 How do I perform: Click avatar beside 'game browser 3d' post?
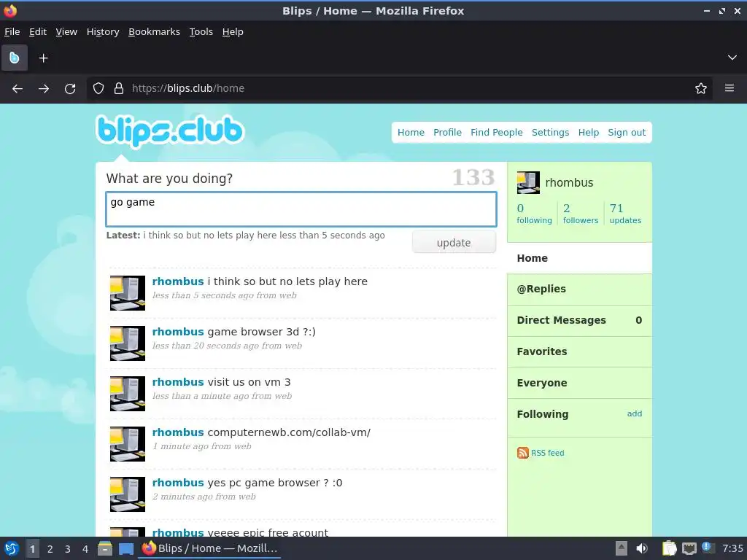pos(128,343)
